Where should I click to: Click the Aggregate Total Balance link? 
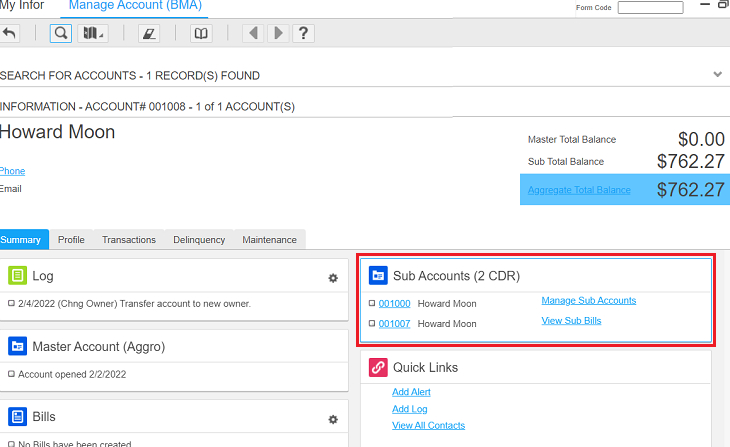[579, 190]
